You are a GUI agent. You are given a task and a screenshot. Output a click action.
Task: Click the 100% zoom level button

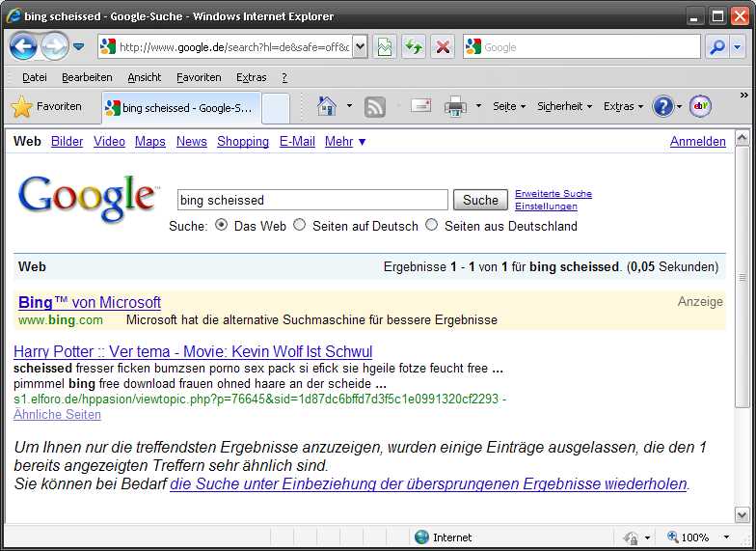688,537
